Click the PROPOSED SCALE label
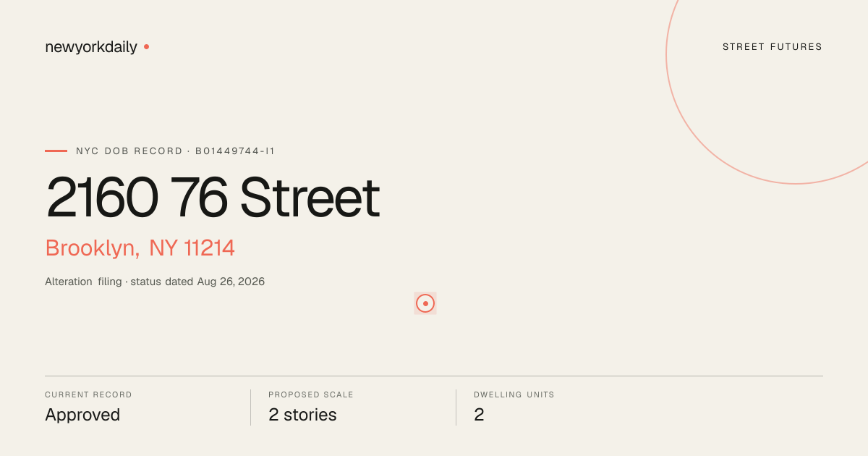 coord(311,395)
